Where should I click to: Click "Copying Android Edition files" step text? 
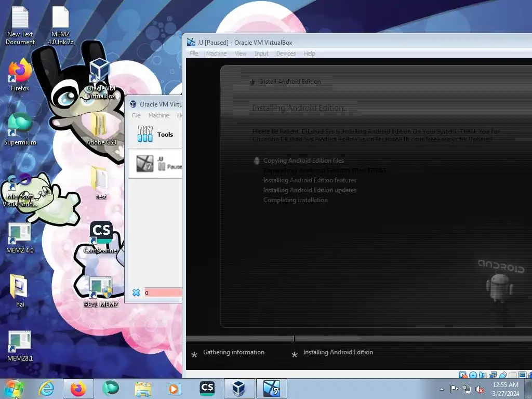[303, 161]
